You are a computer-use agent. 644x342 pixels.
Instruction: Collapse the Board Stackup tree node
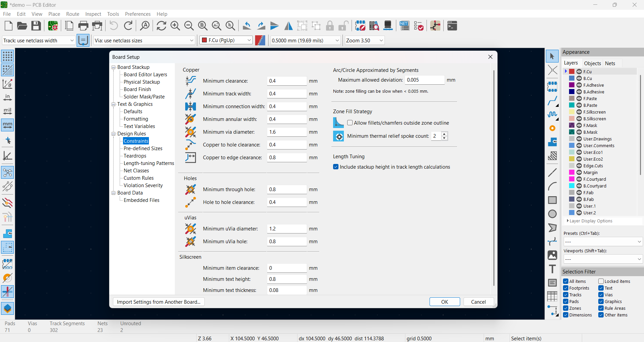pyautogui.click(x=114, y=67)
